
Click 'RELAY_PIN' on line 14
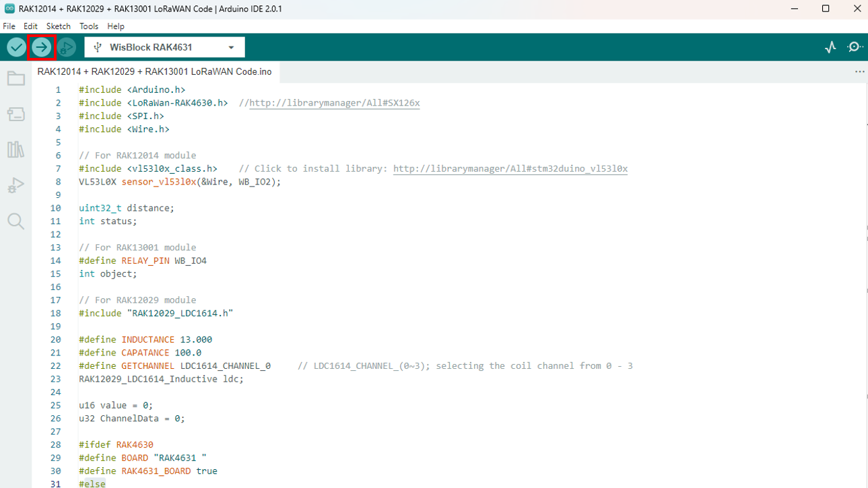pyautogui.click(x=145, y=260)
